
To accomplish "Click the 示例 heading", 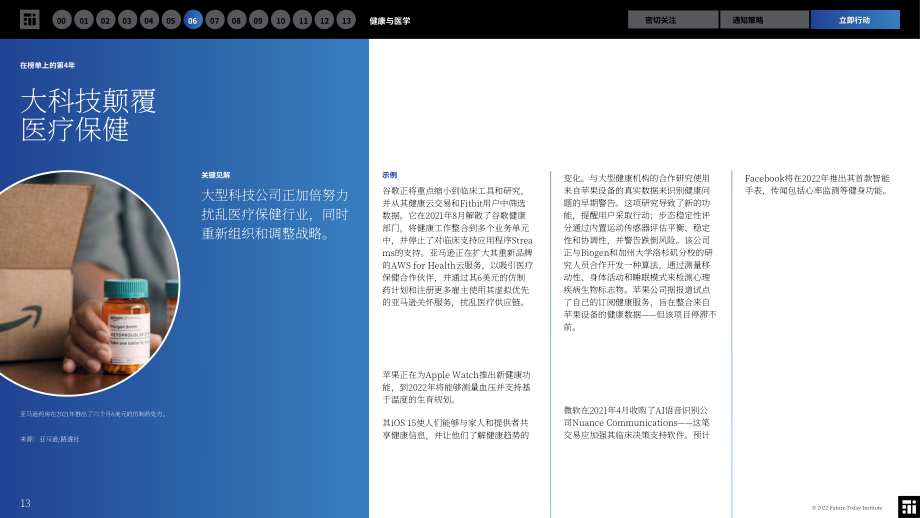I will point(390,175).
